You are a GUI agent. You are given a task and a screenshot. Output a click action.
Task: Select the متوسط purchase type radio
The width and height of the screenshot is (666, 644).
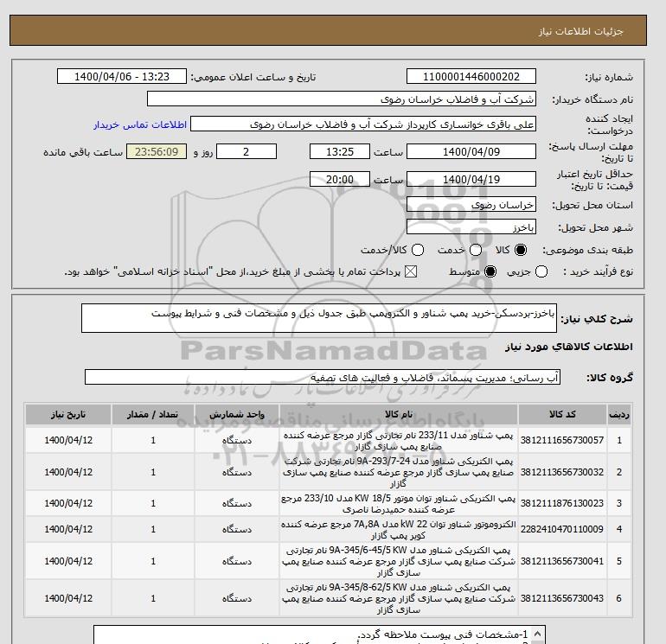[490, 271]
